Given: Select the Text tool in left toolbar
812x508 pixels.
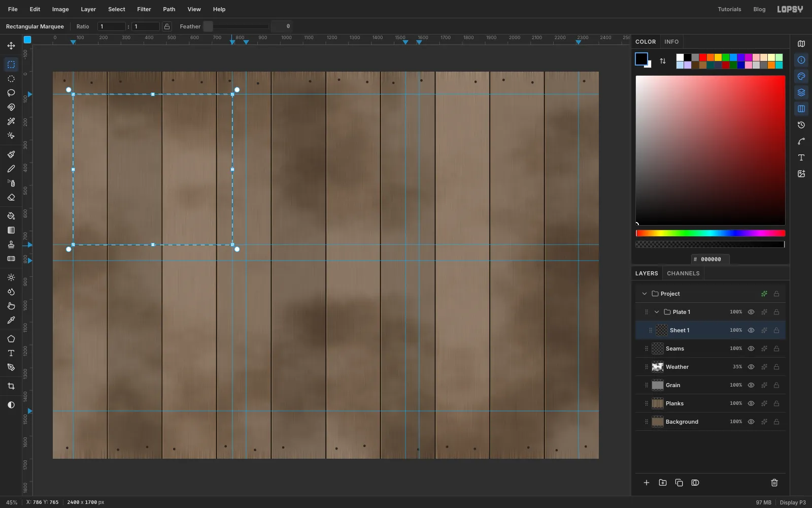Looking at the screenshot, I should (11, 353).
